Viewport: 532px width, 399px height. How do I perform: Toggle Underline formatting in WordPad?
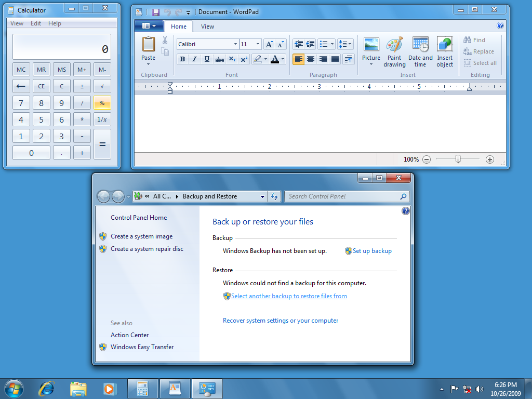(207, 59)
